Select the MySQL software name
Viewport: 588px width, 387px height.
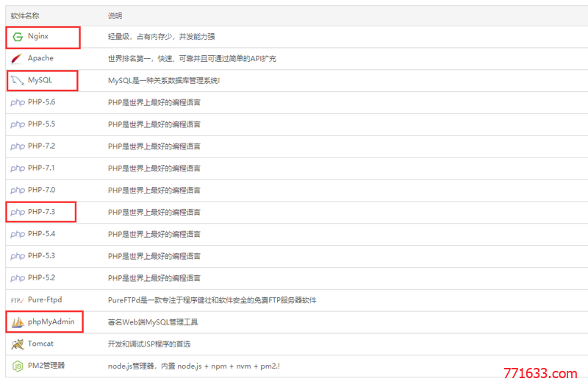coord(40,80)
